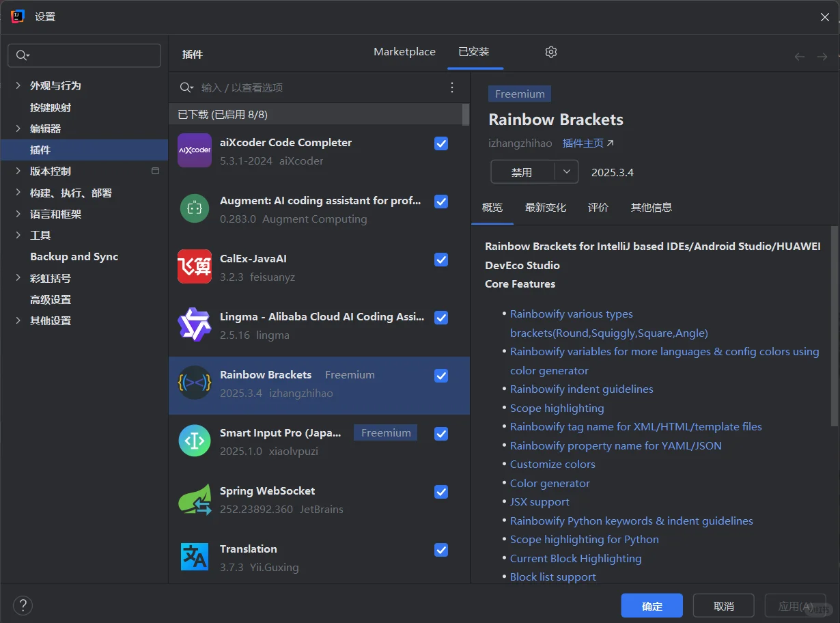Click the Translation plugin icon
Image resolution: width=840 pixels, height=623 pixels.
(x=195, y=557)
